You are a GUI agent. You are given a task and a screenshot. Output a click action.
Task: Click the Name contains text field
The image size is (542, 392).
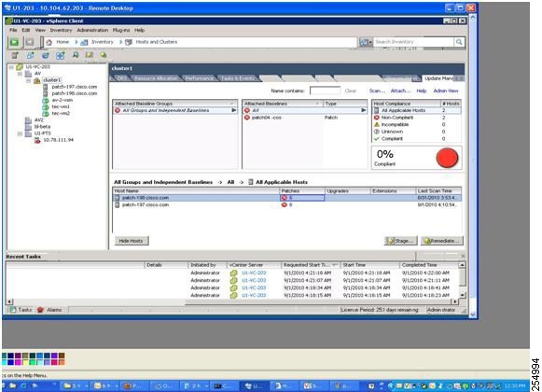tap(325, 91)
